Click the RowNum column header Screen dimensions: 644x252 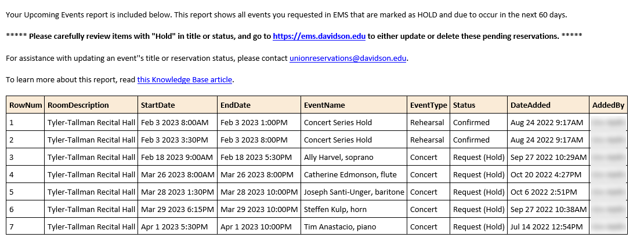click(x=26, y=105)
